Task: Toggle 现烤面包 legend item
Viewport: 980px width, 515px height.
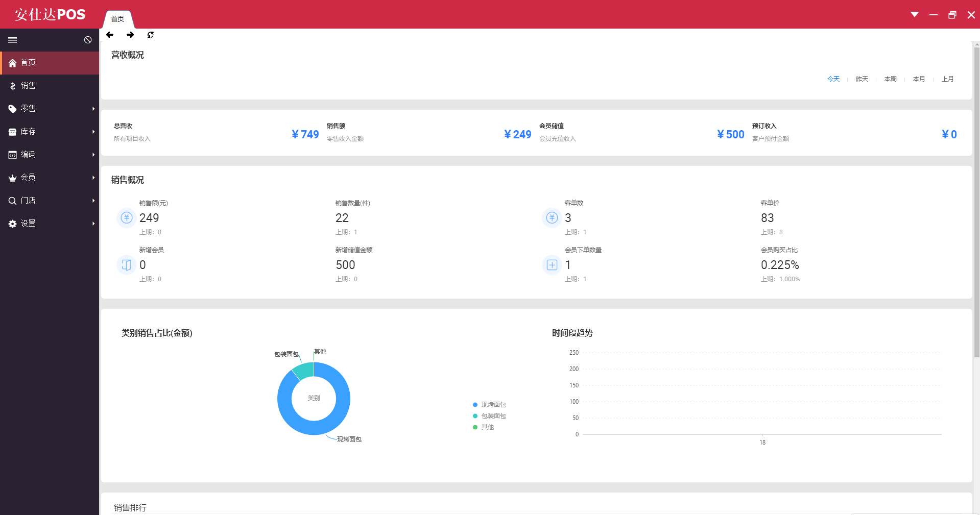Action: 489,405
